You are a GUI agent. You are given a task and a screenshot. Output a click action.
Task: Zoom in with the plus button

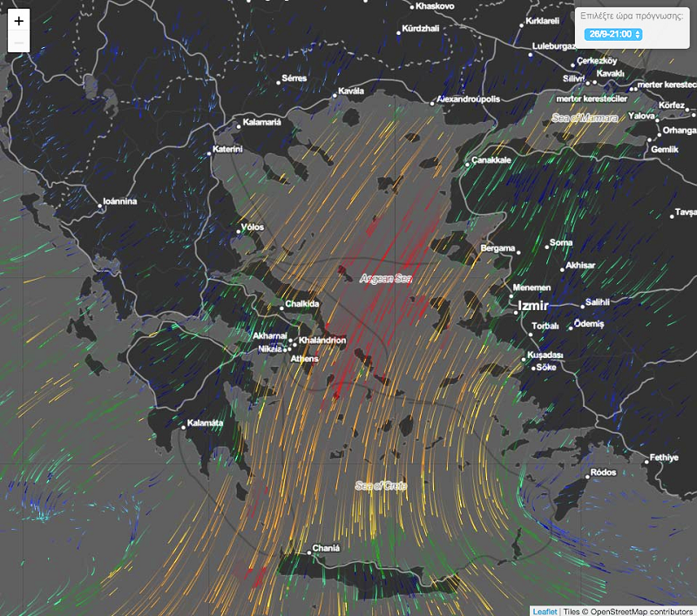tap(19, 21)
